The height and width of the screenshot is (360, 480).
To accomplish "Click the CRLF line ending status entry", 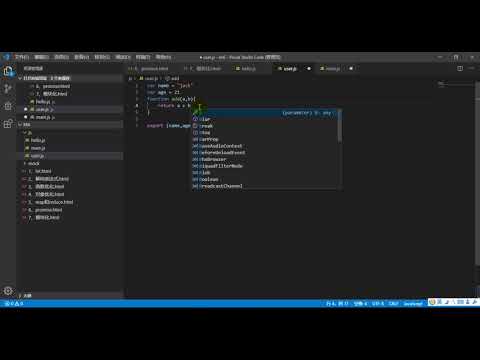I will click(x=393, y=303).
